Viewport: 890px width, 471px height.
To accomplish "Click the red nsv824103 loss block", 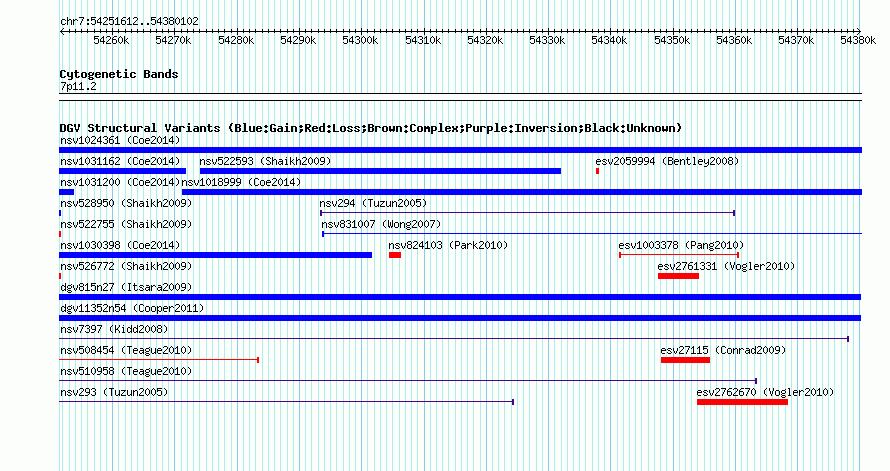I will coord(395,255).
